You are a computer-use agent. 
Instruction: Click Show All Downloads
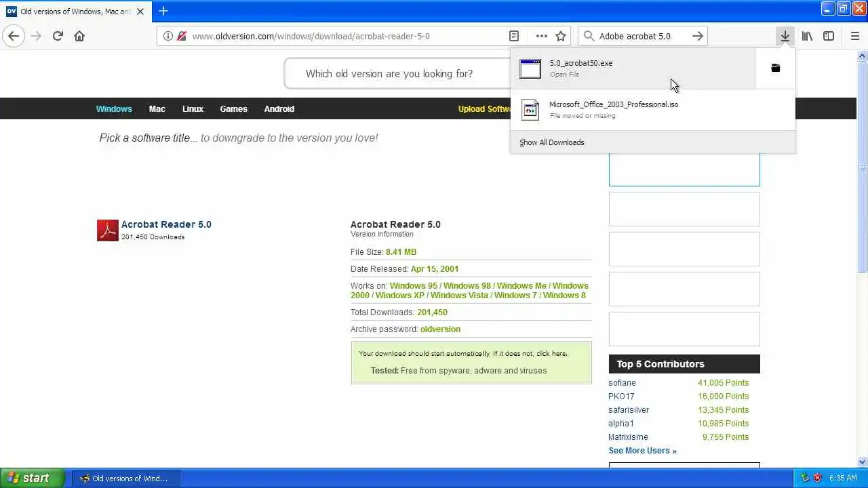point(551,142)
